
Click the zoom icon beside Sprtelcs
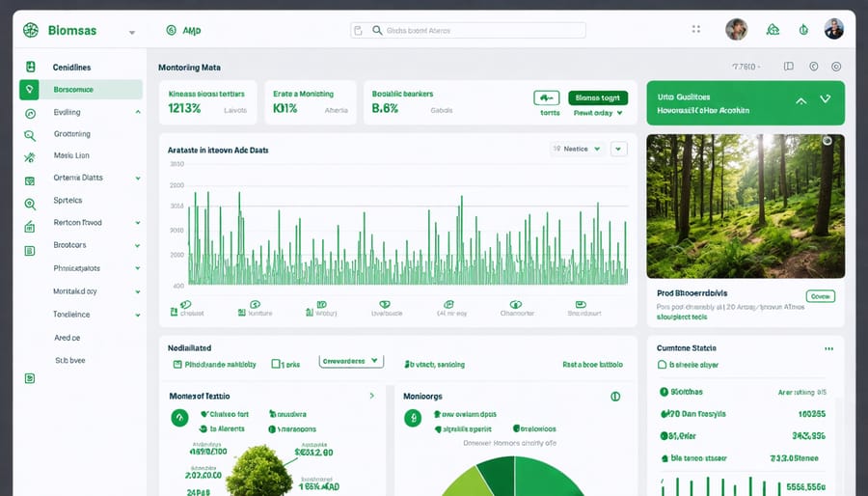click(x=30, y=204)
